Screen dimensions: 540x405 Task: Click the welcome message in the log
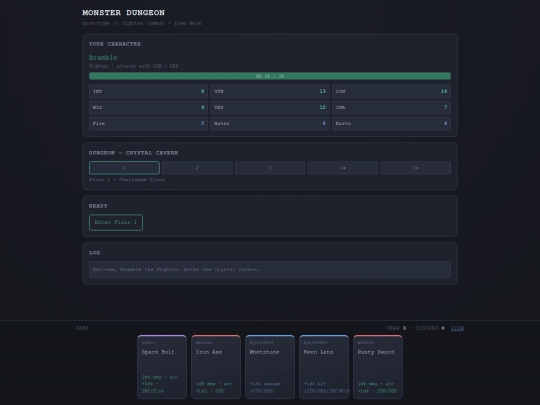tap(270, 270)
